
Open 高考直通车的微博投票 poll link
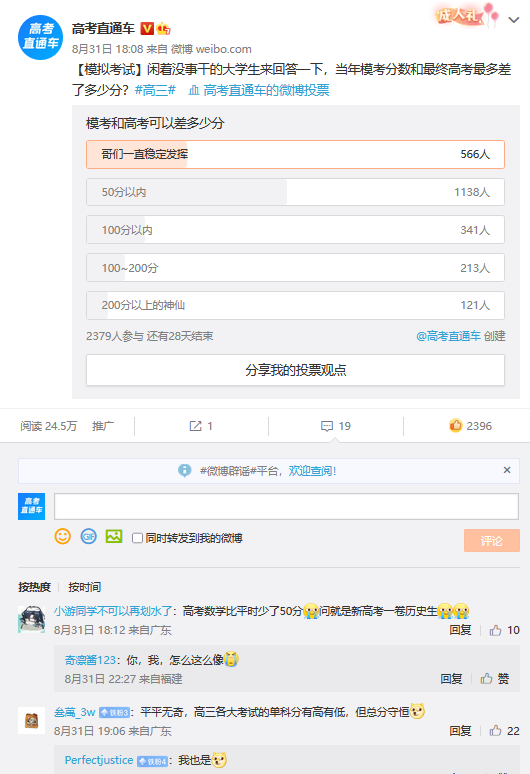coord(259,90)
